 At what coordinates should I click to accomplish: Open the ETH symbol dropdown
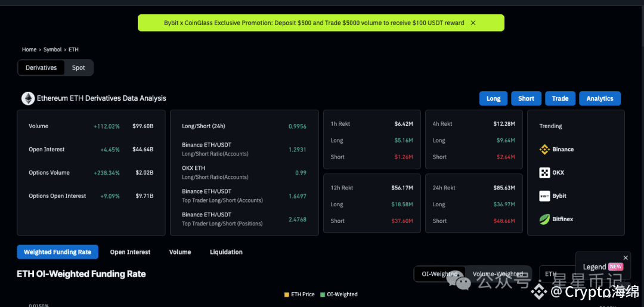[558, 274]
